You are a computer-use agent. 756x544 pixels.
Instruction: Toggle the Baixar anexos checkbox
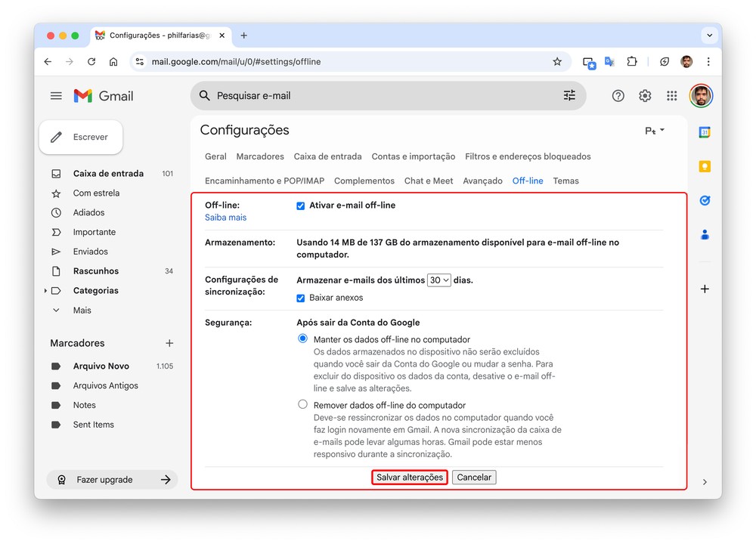pos(301,298)
